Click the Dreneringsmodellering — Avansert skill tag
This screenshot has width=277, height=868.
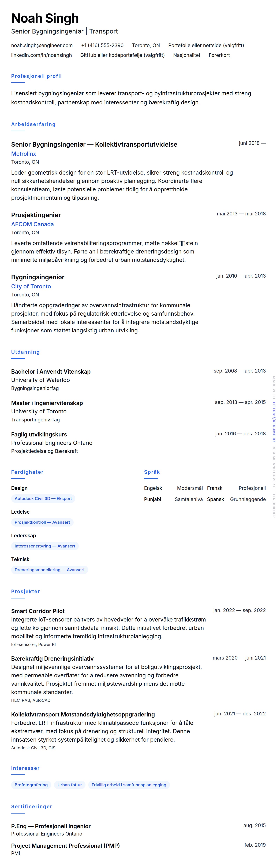(50, 570)
